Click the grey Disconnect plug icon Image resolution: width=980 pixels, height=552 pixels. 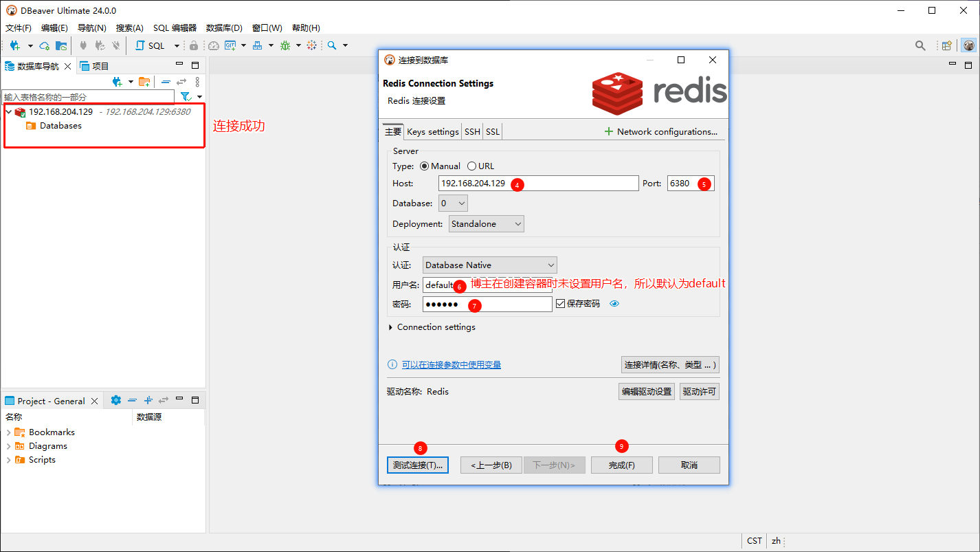point(115,45)
